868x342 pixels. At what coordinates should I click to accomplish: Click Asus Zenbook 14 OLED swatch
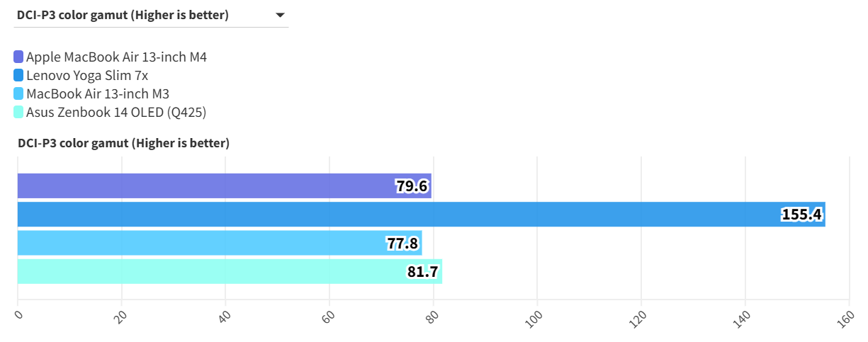click(18, 112)
